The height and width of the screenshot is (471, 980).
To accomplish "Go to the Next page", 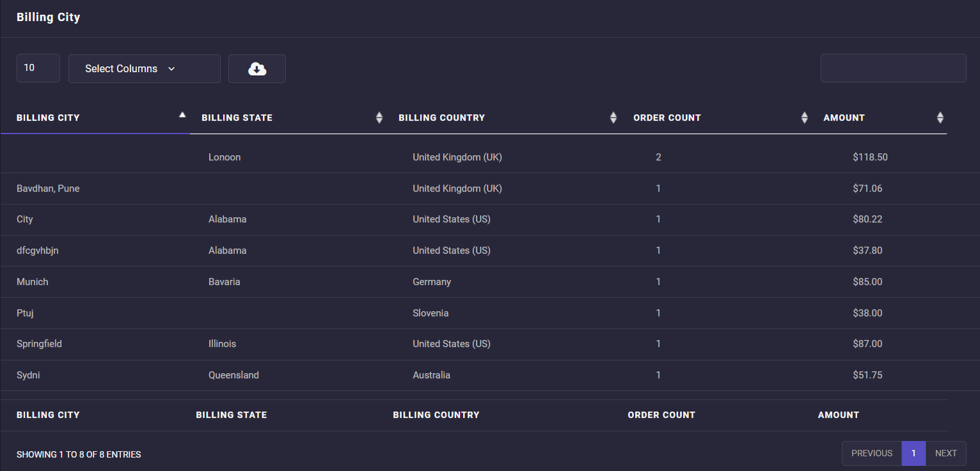I will coord(945,453).
